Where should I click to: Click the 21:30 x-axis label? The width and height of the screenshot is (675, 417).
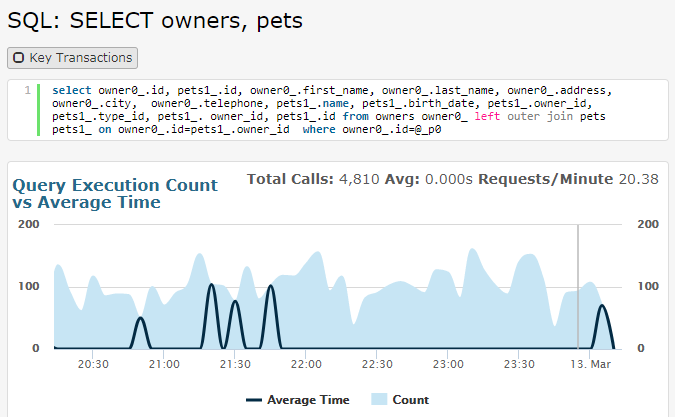235,364
